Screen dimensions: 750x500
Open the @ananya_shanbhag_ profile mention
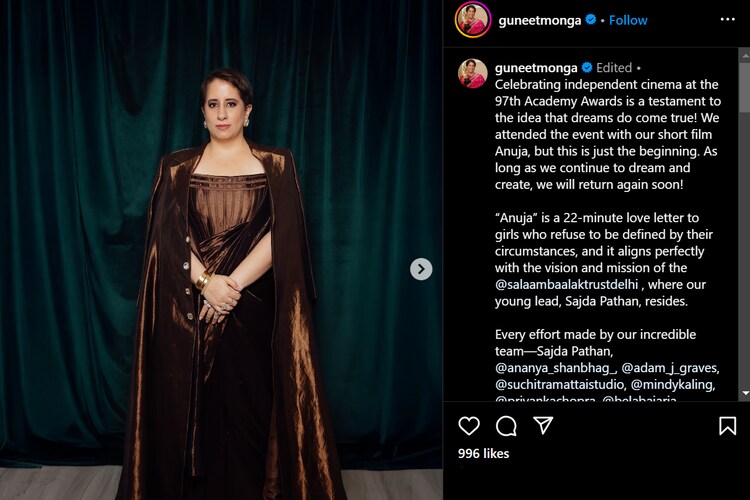[x=555, y=368]
